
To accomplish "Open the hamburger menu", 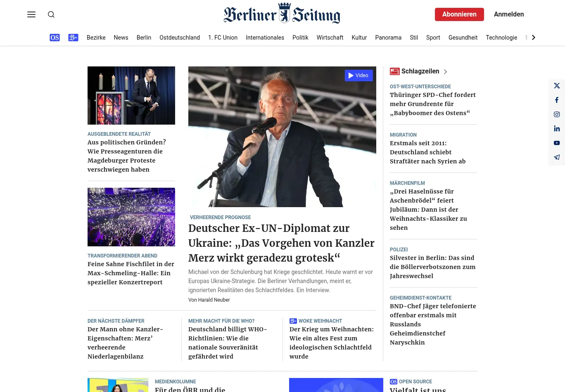I will tap(31, 14).
